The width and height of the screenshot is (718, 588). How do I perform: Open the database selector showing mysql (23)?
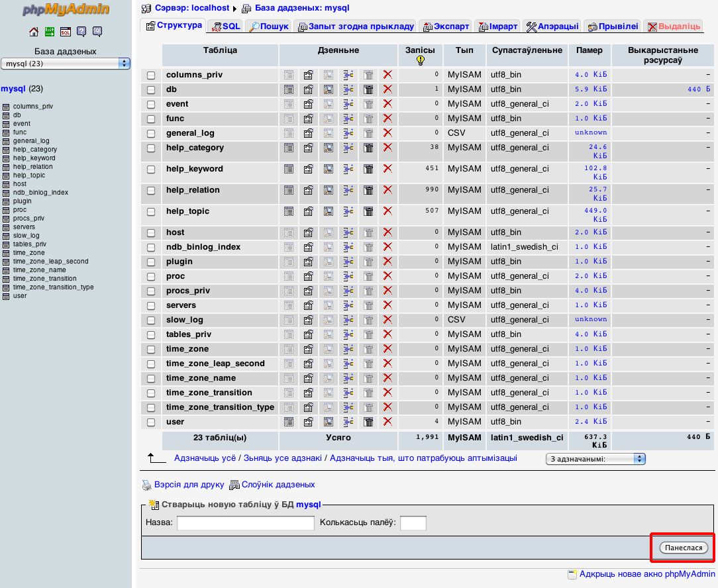(66, 64)
